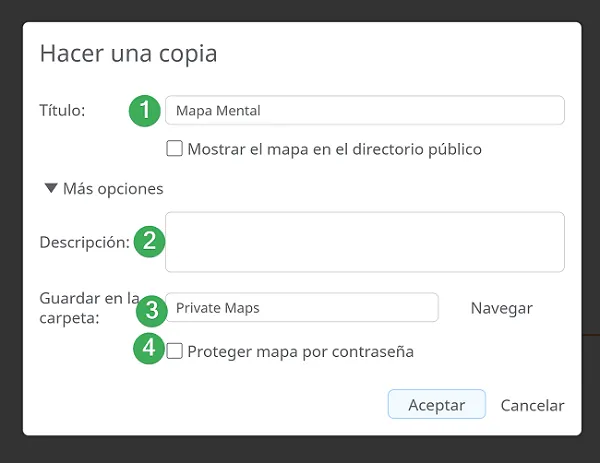Click the green number 4 badge
Image resolution: width=600 pixels, height=463 pixels.
(149, 348)
